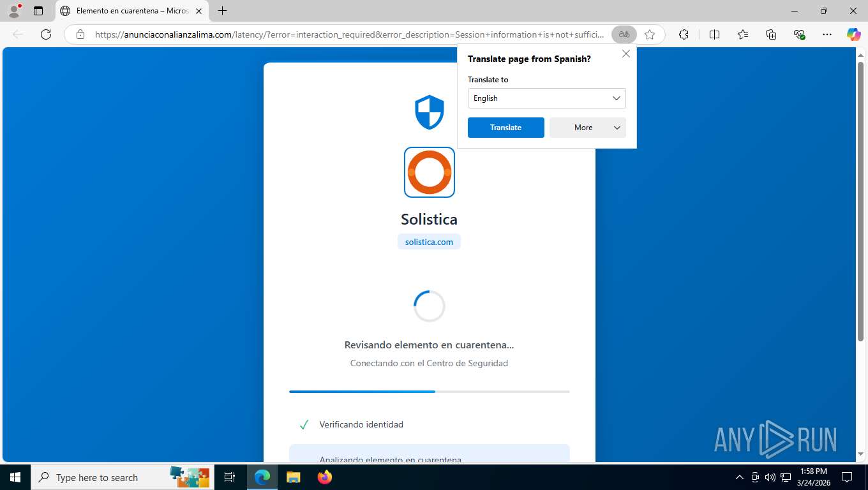The width and height of the screenshot is (868, 490).
Task: Open the clock showing 1:58 PM
Action: click(x=813, y=477)
